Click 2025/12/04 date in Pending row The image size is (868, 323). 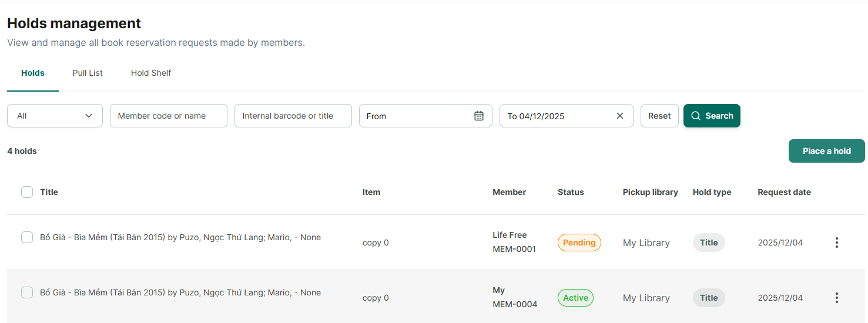click(780, 243)
